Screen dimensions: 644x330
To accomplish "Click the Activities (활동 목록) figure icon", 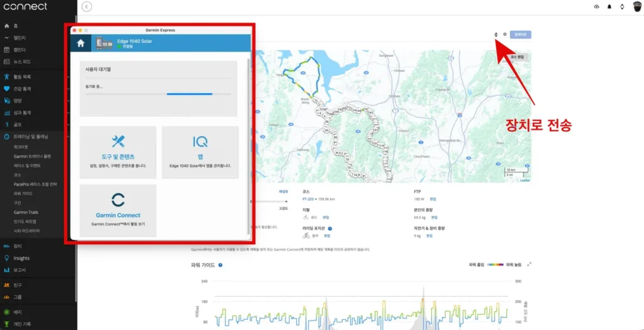I will (x=6, y=77).
